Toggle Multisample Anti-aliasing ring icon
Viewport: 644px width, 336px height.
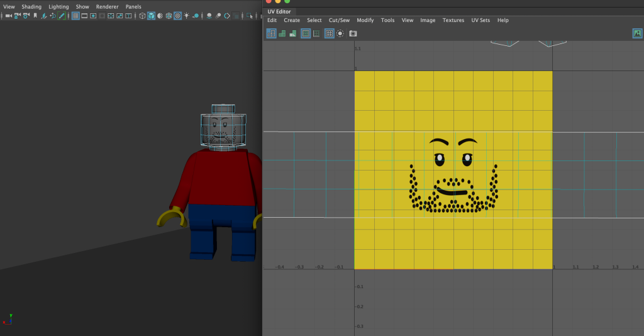pyautogui.click(x=226, y=16)
